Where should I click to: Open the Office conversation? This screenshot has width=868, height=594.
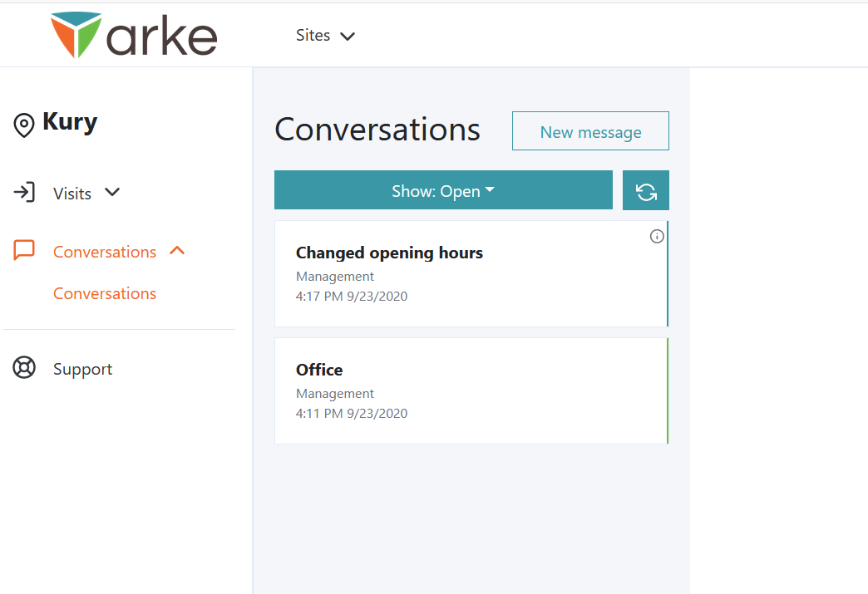[x=471, y=391]
